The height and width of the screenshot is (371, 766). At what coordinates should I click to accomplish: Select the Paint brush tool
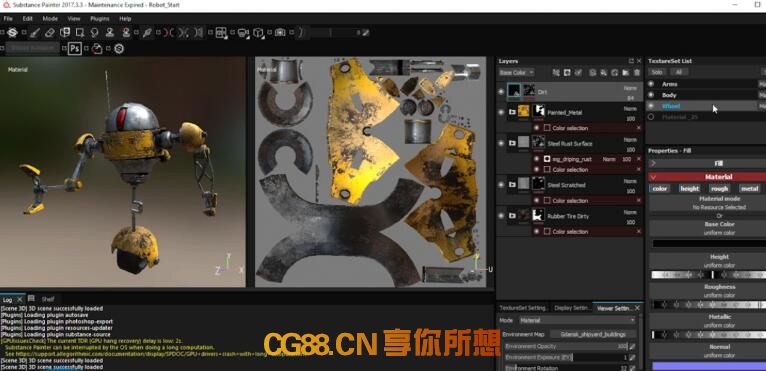click(x=34, y=33)
